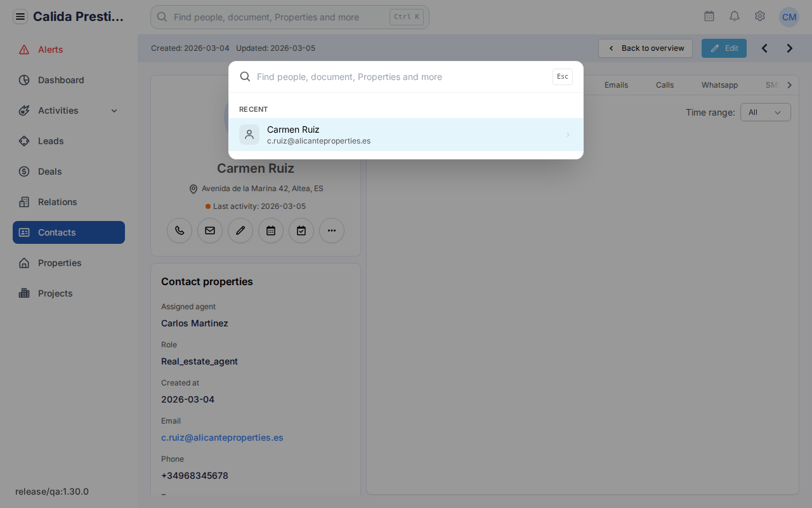812x508 pixels.
Task: Click the release/qa:1.30.0 version label
Action: [x=52, y=491]
